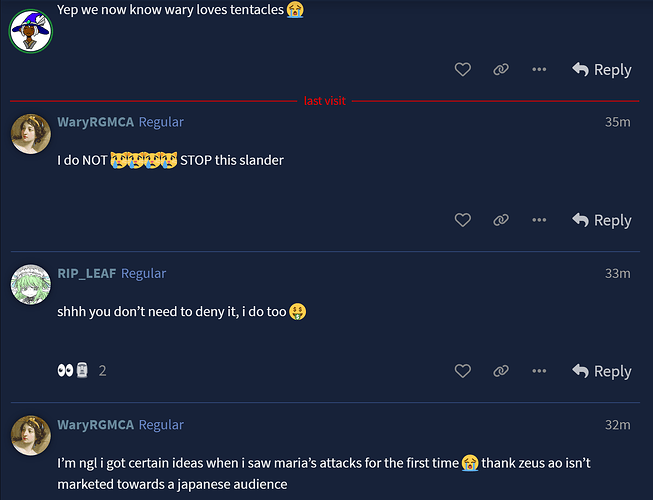Open more actions on topmost post
Screen dimensions: 653x500
pos(539,69)
